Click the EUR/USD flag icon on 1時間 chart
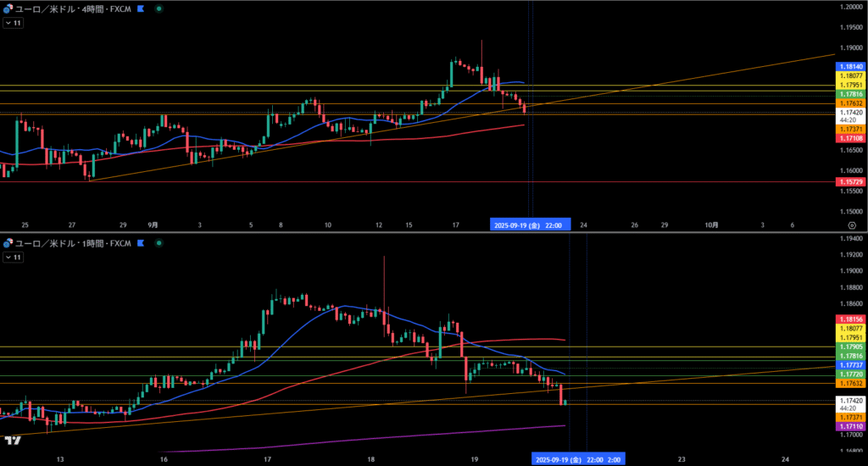This screenshot has width=868, height=466. click(x=6, y=243)
